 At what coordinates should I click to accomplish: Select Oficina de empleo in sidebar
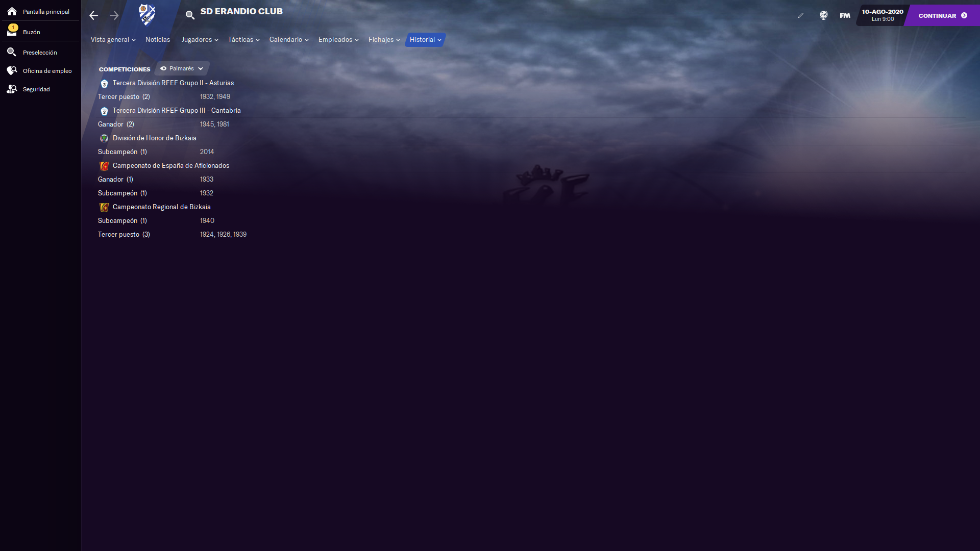click(47, 71)
